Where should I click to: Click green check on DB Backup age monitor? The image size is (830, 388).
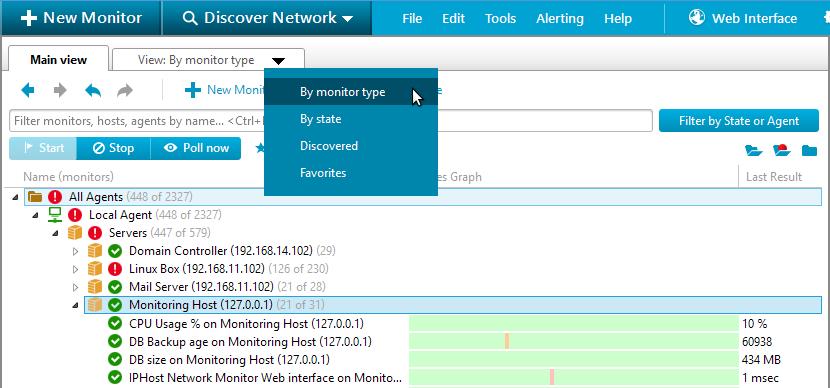(115, 341)
